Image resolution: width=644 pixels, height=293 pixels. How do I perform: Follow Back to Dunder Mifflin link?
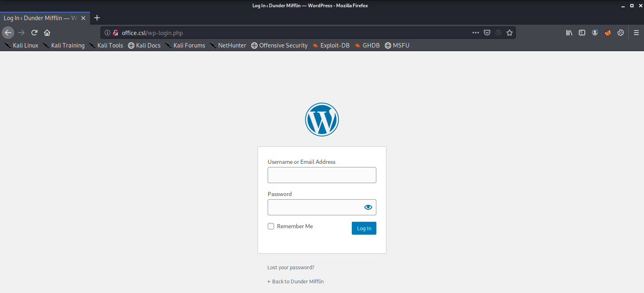coord(295,281)
